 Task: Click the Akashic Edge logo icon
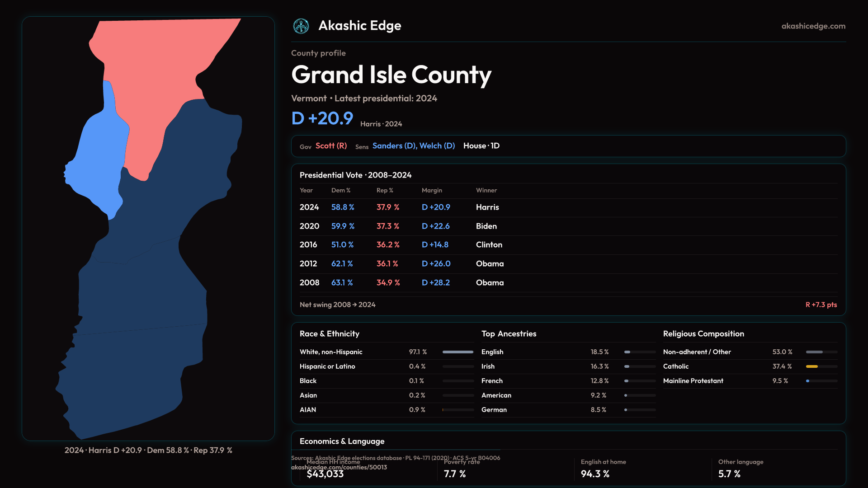tap(301, 26)
